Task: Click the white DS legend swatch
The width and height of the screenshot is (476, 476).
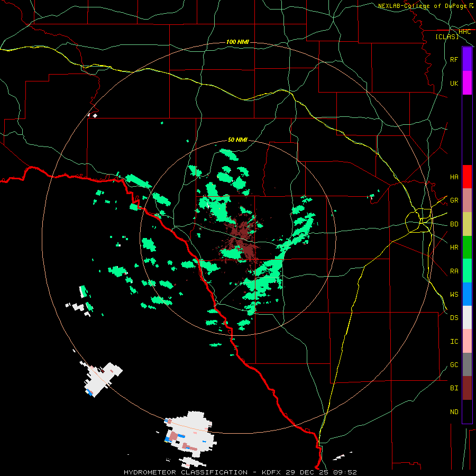Action: [467, 317]
